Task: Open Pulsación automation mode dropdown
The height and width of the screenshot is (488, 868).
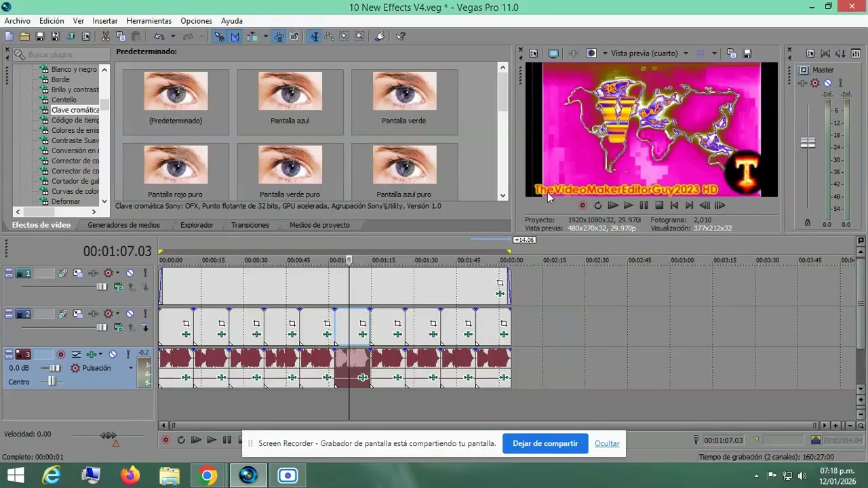Action: [x=131, y=368]
